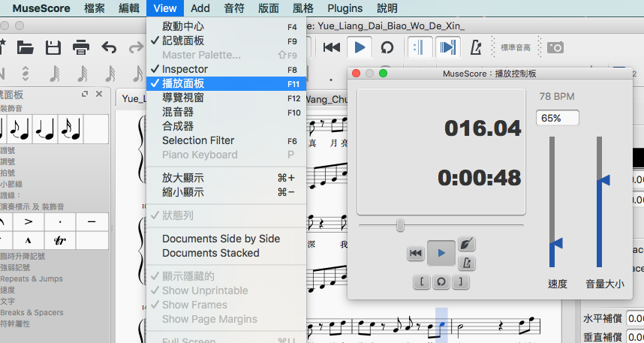Expand the 強弱記號 palette section
The width and height of the screenshot is (644, 343).
point(15,268)
